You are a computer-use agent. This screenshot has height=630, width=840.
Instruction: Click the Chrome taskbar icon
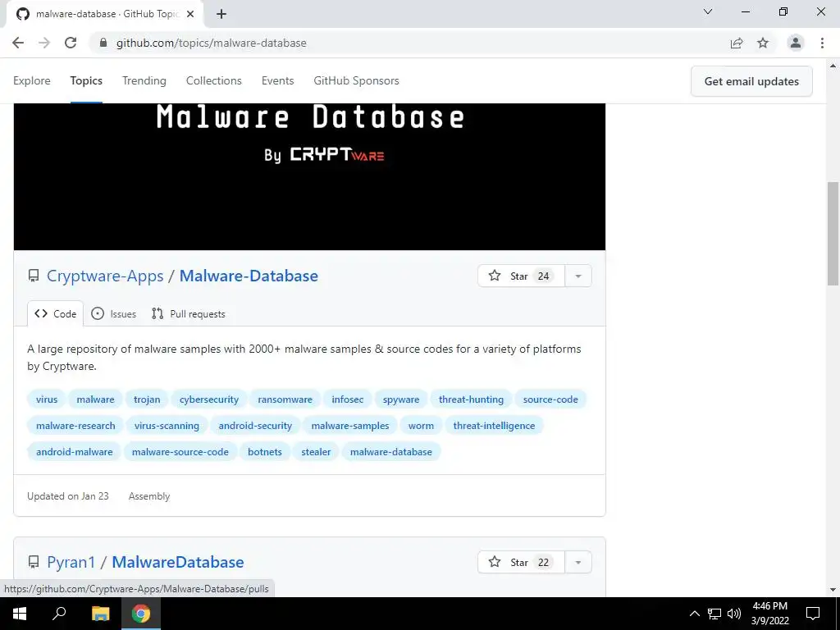coord(141,614)
